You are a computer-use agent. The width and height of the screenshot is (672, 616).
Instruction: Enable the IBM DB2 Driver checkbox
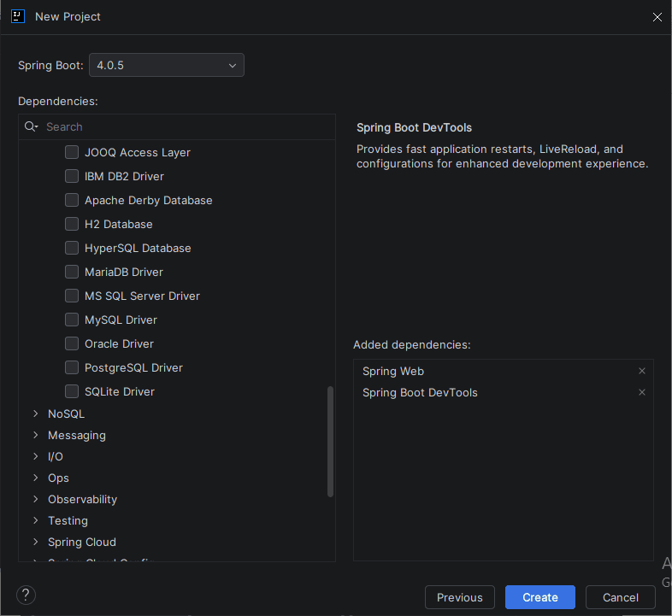[72, 176]
